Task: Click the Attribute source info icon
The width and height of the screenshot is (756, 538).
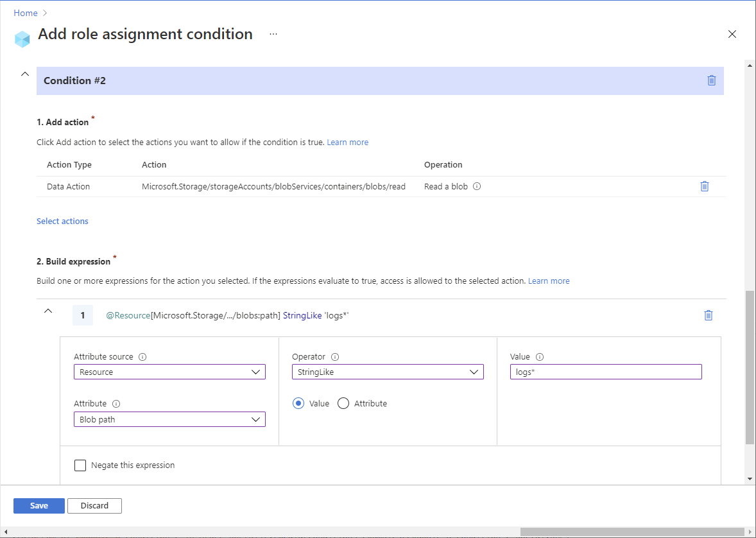Action: tap(142, 356)
